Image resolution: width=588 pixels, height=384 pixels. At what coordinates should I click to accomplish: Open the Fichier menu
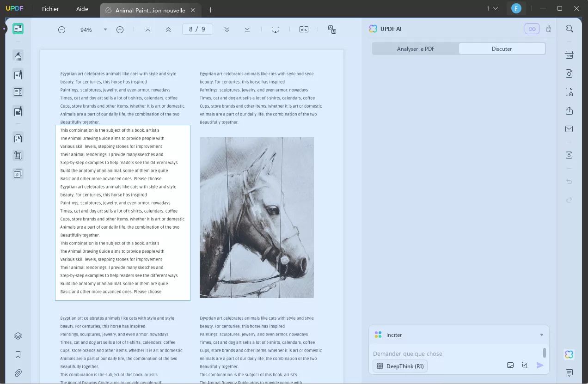(50, 9)
